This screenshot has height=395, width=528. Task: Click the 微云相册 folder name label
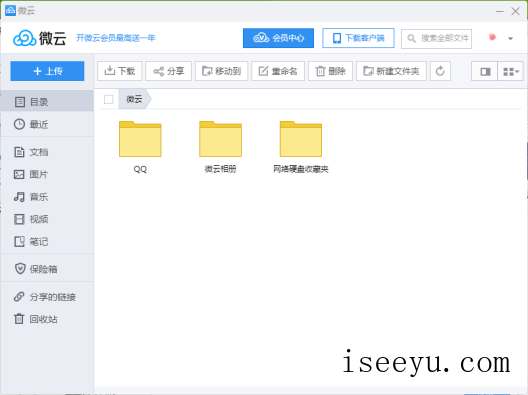point(221,169)
